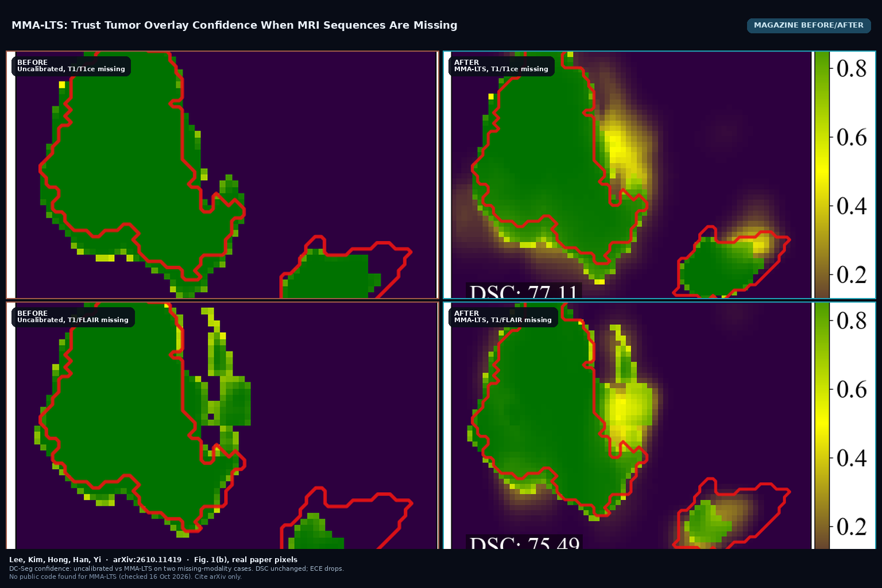
Task: Click the 0.6 tick on the T1/FLAIR colorbar
Action: (x=851, y=389)
